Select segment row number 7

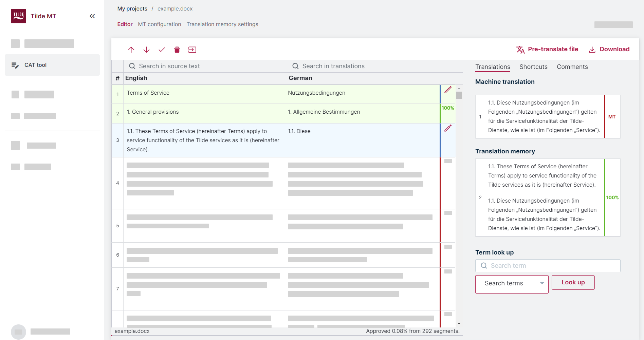117,289
